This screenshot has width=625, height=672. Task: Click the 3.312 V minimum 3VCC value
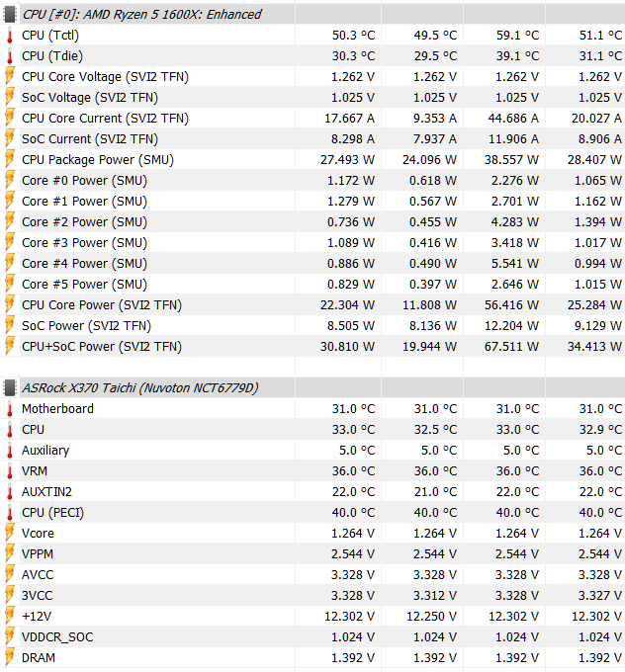click(x=435, y=596)
